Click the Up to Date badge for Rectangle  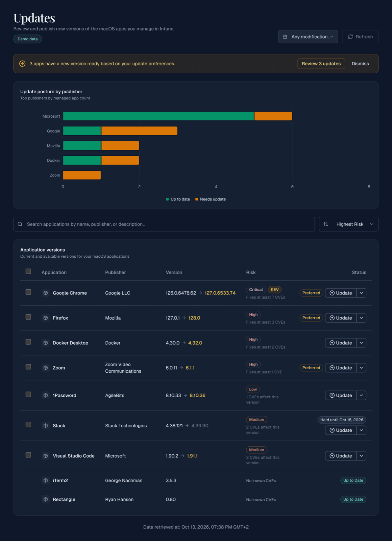click(353, 499)
